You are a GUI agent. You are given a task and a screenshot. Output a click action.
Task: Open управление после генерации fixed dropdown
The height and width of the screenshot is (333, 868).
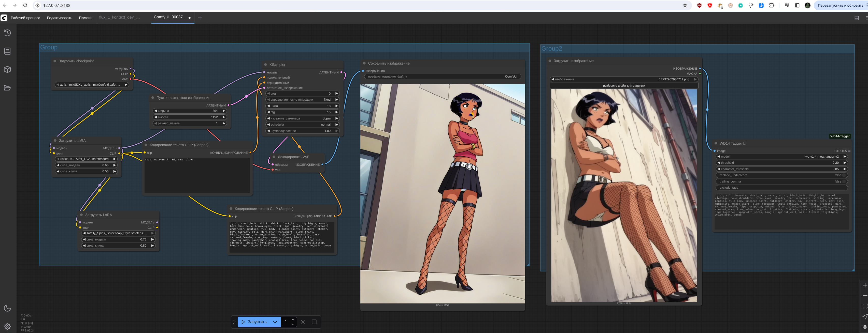coord(302,100)
